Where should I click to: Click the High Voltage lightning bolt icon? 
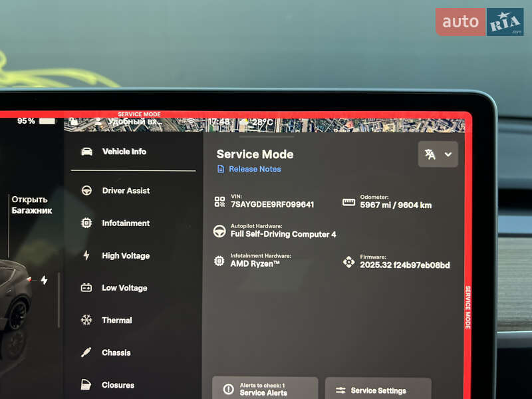86,256
